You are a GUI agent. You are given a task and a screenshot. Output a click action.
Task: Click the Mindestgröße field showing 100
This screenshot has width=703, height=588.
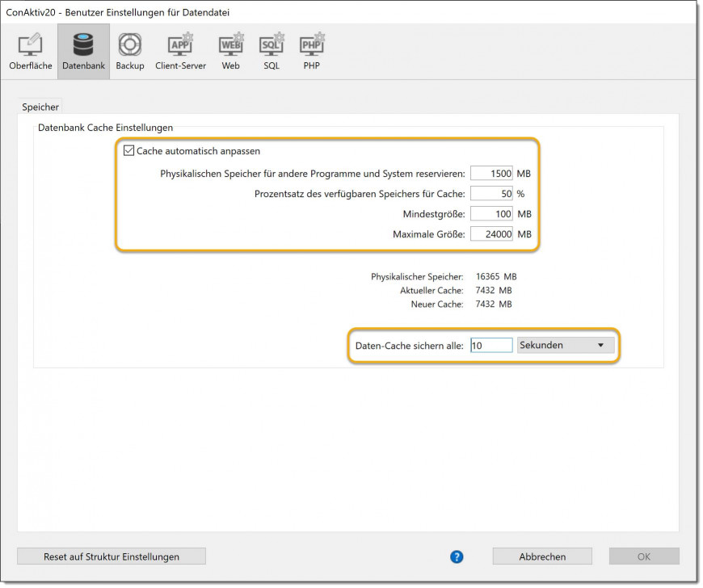491,214
